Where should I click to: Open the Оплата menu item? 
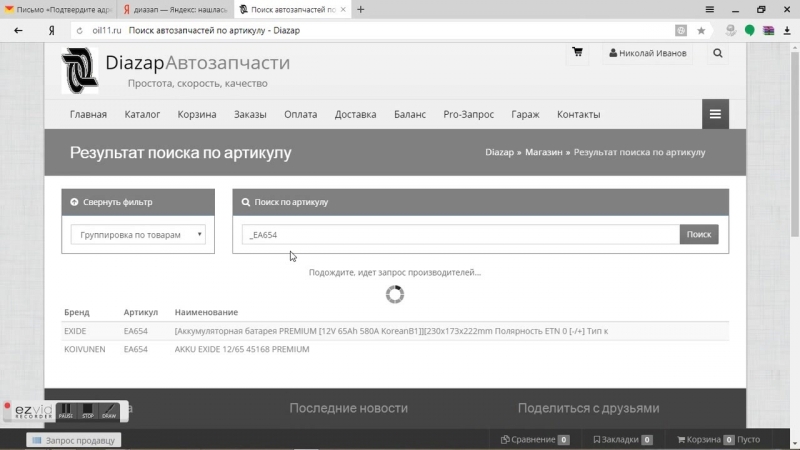point(301,114)
